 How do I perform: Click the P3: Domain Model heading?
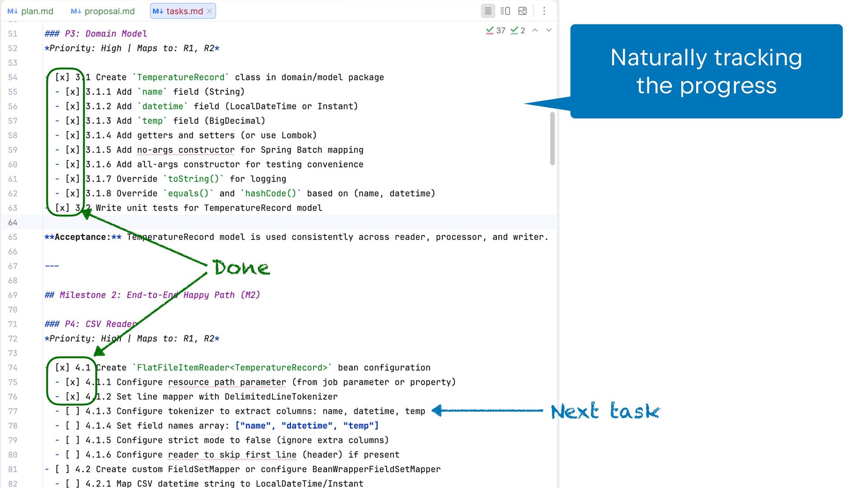click(x=105, y=34)
